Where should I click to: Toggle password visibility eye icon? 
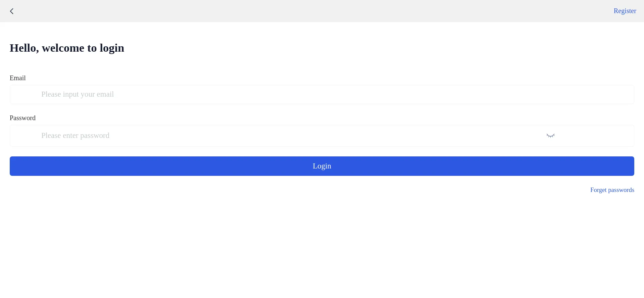point(550,136)
